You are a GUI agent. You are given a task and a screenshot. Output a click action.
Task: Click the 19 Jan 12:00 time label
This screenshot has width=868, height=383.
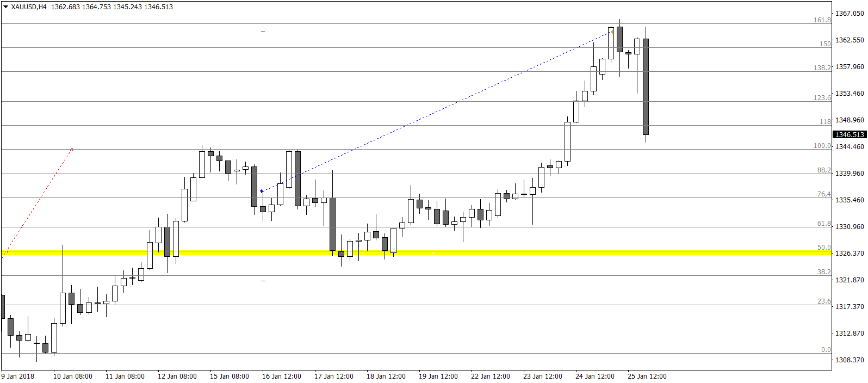click(x=438, y=376)
